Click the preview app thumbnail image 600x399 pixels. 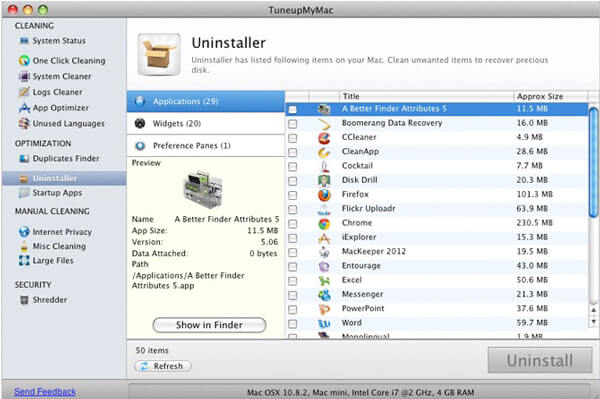203,189
